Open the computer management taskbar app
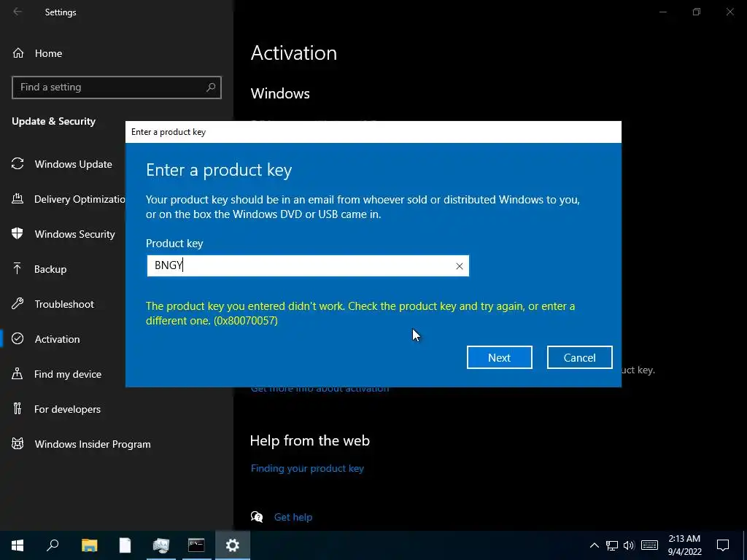This screenshot has height=560, width=747. tap(161, 545)
